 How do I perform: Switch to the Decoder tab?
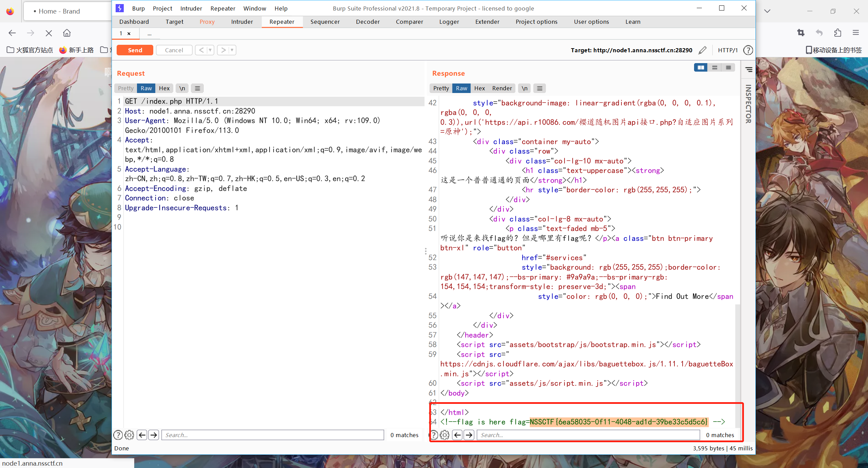click(368, 22)
